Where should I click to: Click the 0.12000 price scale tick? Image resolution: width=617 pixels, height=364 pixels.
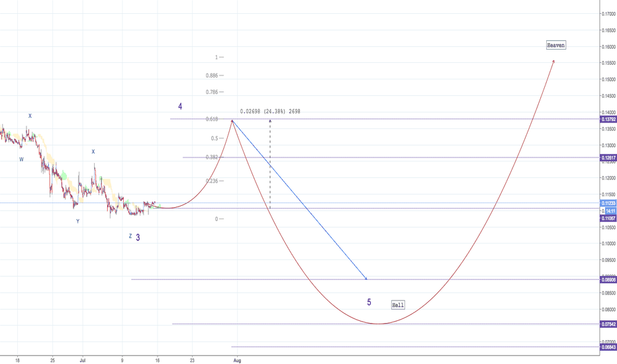609,178
